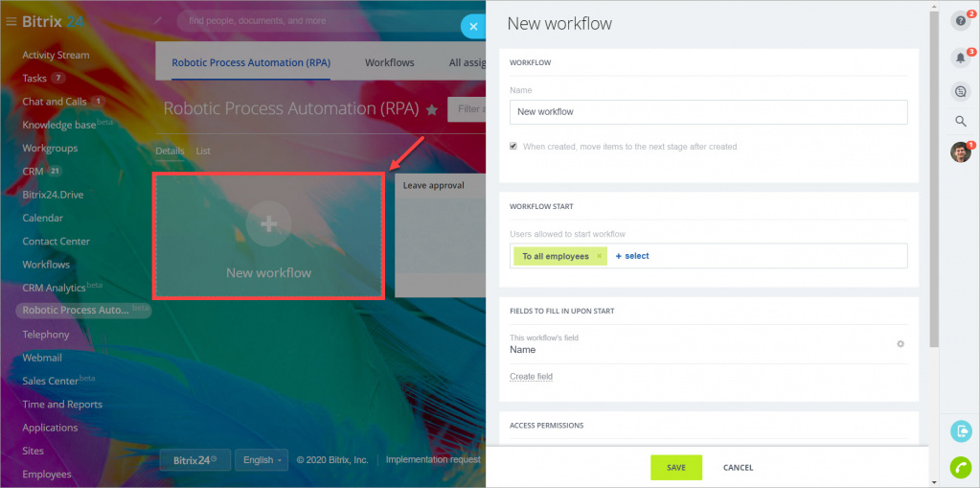Screen dimensions: 980x488
Task: Select the Details view
Action: pos(170,151)
